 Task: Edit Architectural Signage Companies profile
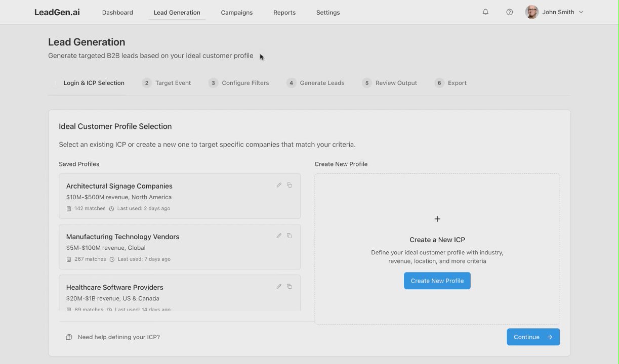coord(279,185)
